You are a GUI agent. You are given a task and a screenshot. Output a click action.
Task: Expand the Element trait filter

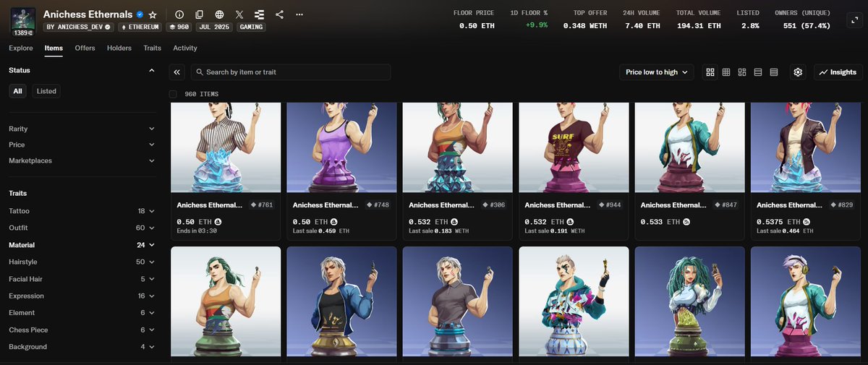pos(82,313)
